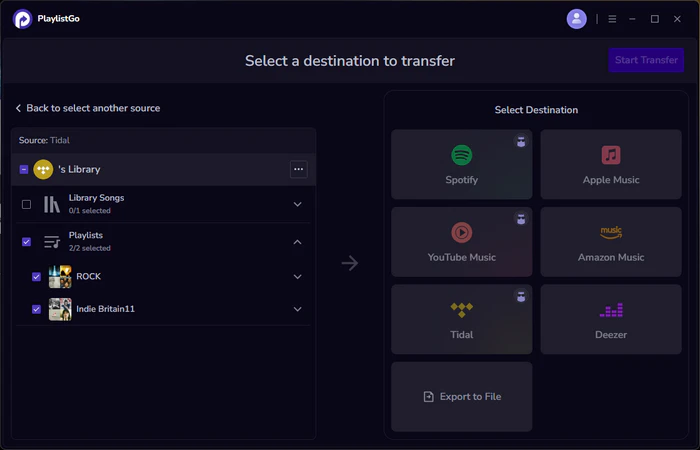The width and height of the screenshot is (700, 450).
Task: Check the Library Songs checkbox
Action: (x=26, y=204)
